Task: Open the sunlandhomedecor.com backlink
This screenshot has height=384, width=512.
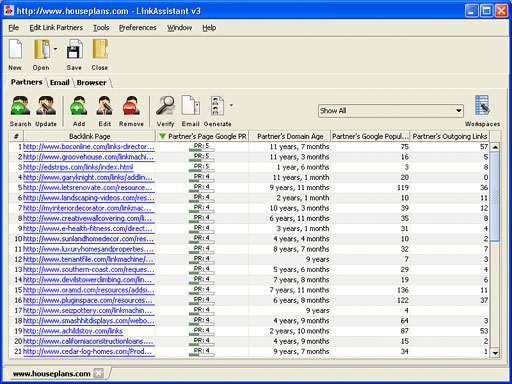Action: pos(88,239)
